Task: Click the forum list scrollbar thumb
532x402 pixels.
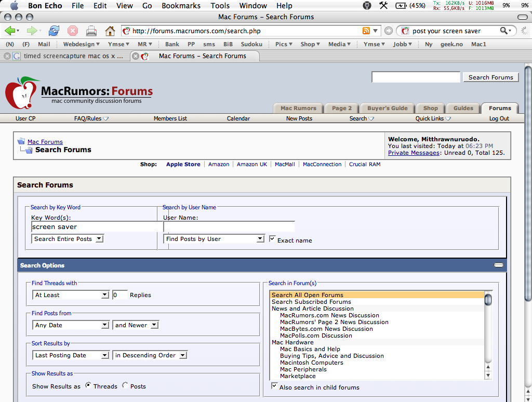Action: [488, 300]
